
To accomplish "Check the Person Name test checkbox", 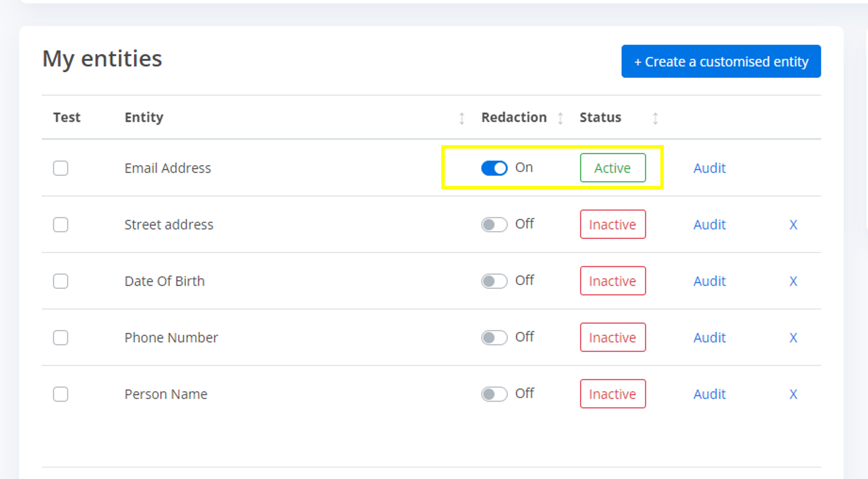I will pos(61,394).
